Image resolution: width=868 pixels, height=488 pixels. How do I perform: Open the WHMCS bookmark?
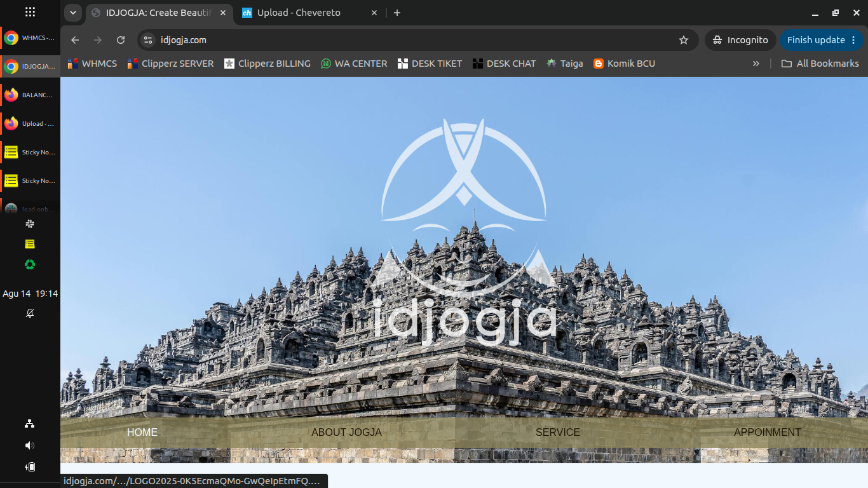click(x=93, y=64)
